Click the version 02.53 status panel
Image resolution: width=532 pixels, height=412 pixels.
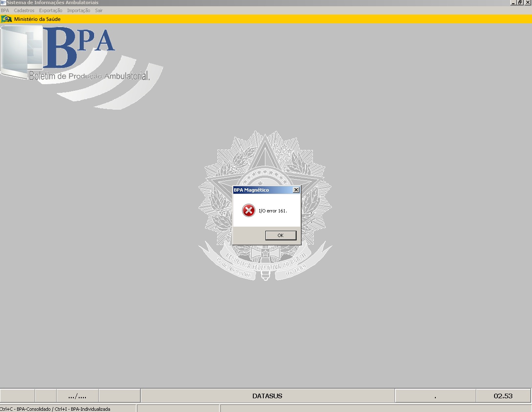(x=503, y=396)
